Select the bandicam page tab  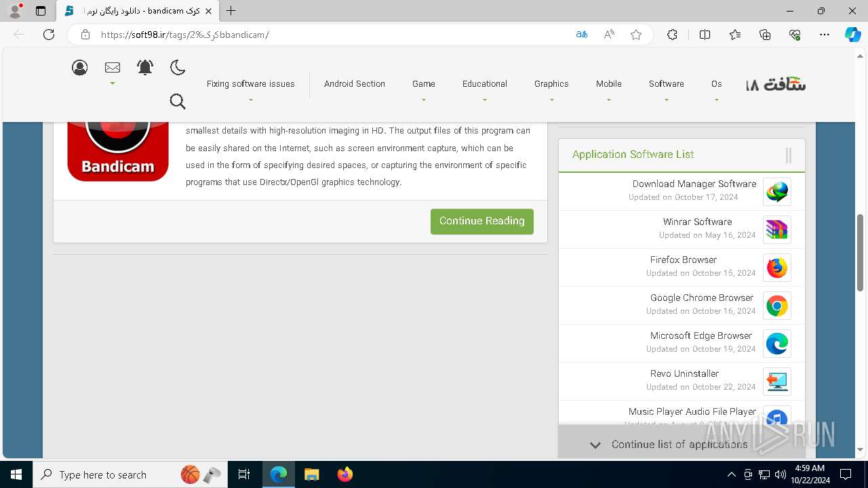pos(138,11)
